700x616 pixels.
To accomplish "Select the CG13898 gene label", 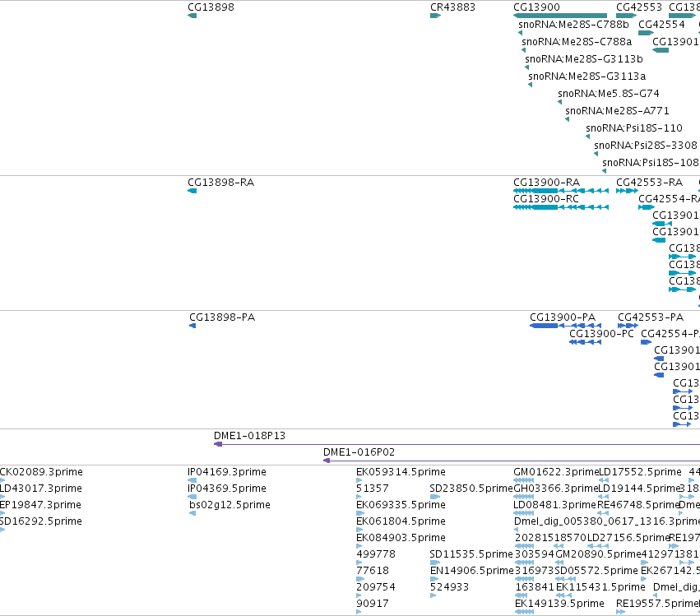I will click(x=211, y=7).
